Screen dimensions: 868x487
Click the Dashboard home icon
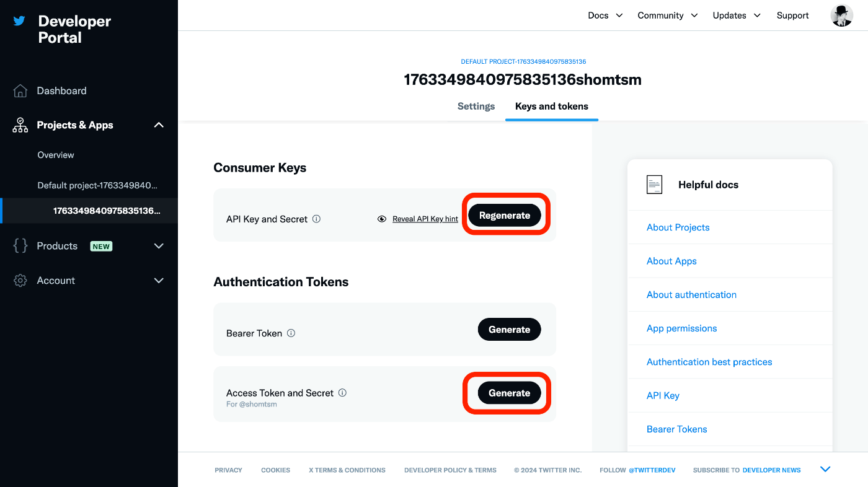20,90
